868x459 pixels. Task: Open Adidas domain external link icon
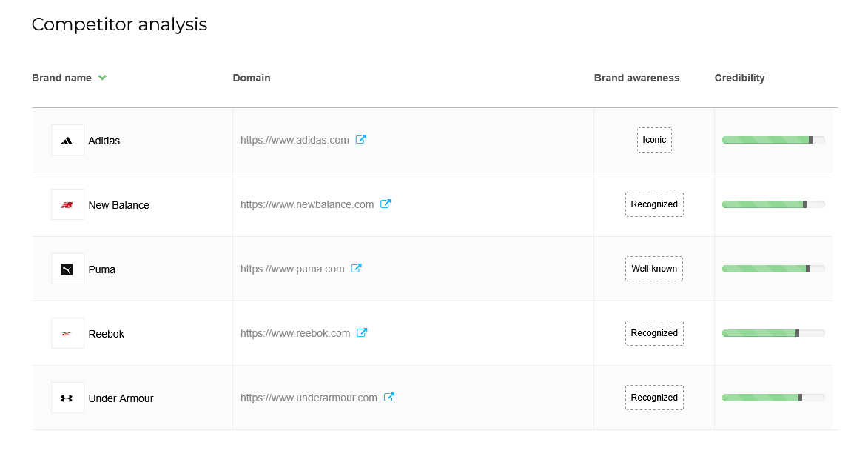tap(361, 139)
